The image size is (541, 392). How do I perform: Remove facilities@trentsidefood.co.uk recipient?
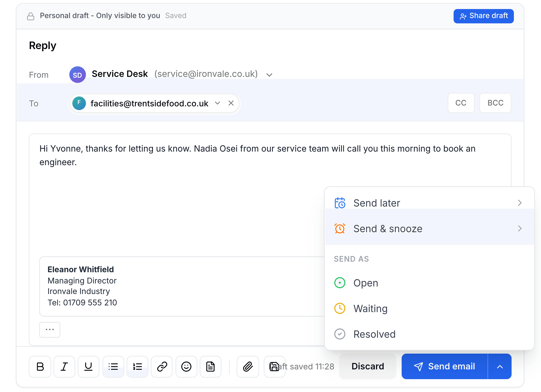click(231, 103)
